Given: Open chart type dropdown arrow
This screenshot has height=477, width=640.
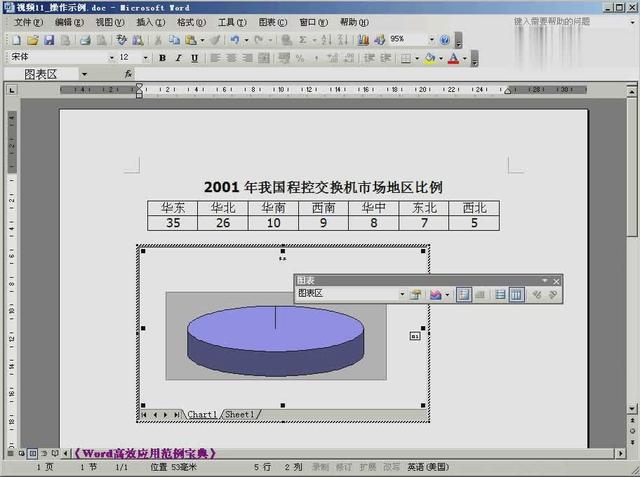Looking at the screenshot, I should click(x=447, y=295).
